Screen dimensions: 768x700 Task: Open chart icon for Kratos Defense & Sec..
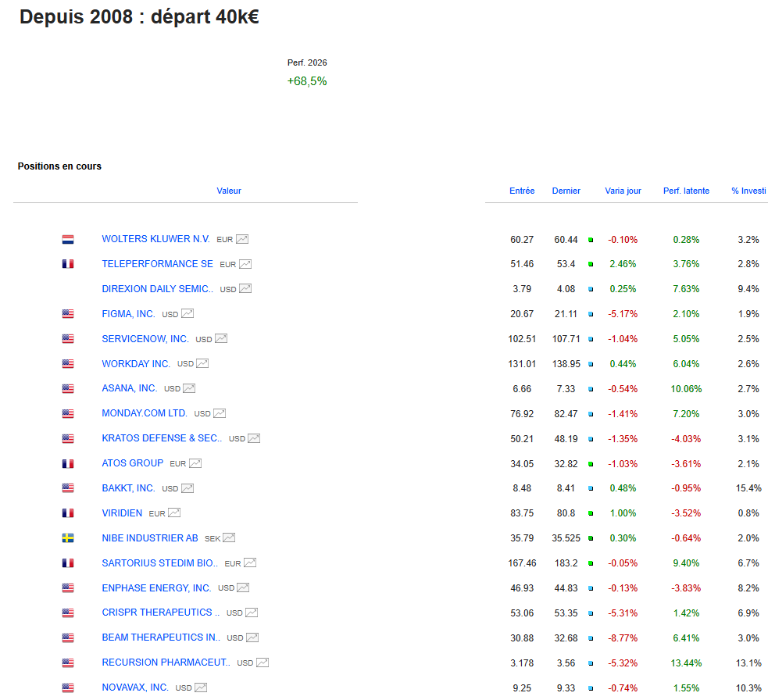(x=254, y=438)
